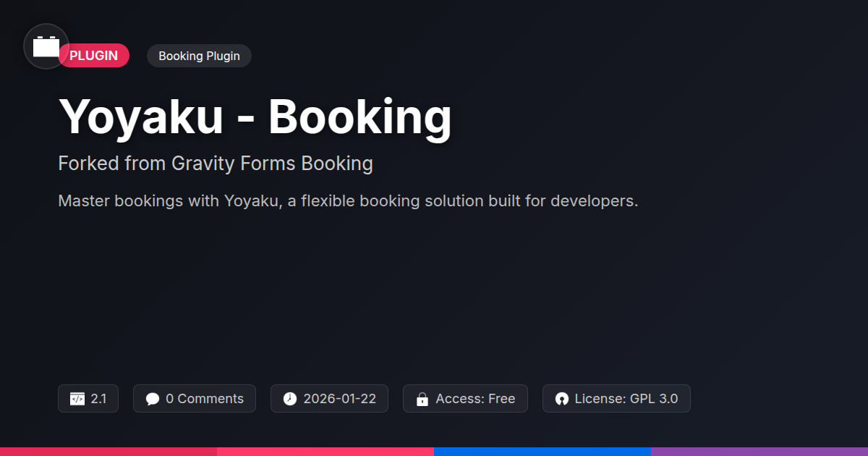The width and height of the screenshot is (868, 456).
Task: Click the plugin brick icon in the circle
Action: point(46,47)
